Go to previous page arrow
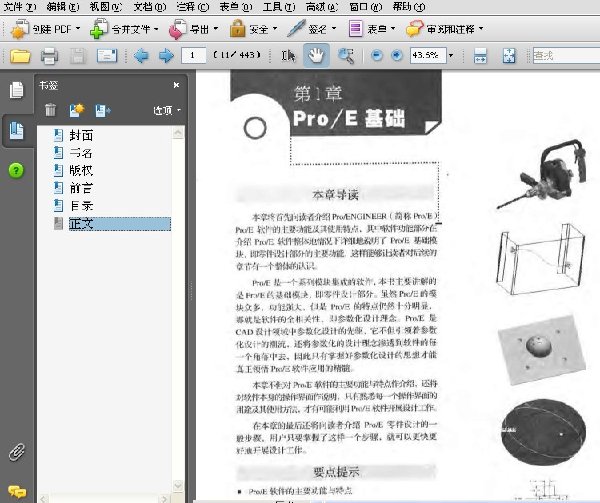The height and width of the screenshot is (503, 600). [141, 56]
